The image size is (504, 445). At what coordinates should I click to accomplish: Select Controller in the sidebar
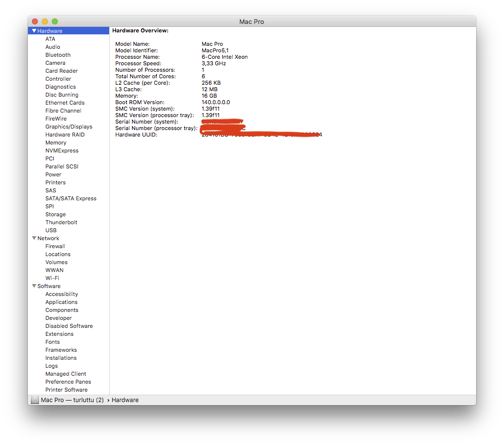point(58,79)
